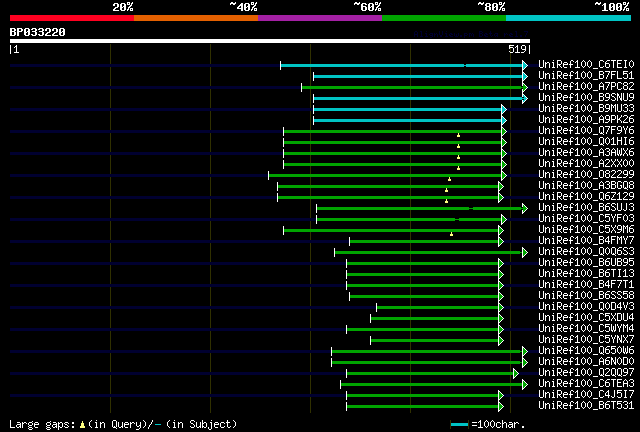
Task: Select the UniRef100_C5WYM4 label
Action: [x=586, y=329]
